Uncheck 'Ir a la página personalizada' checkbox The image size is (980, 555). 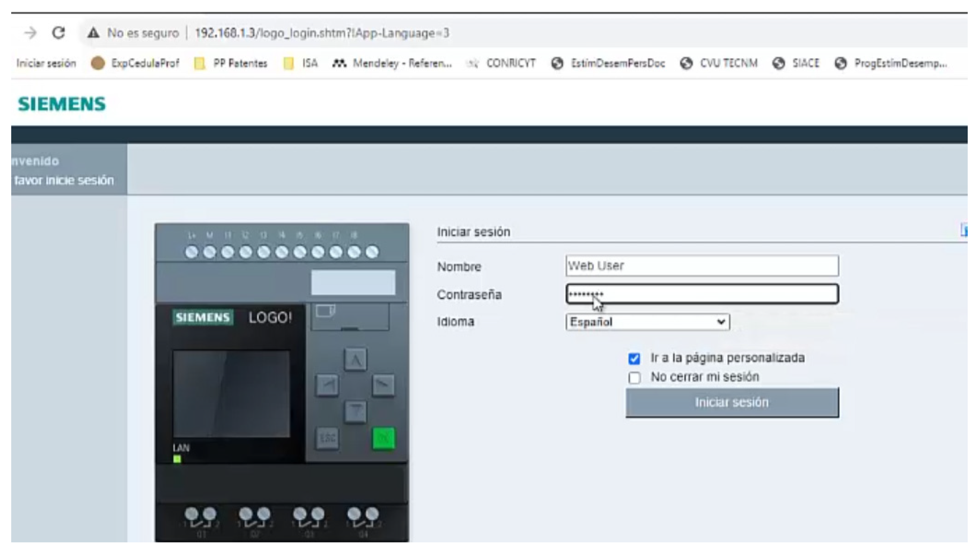pos(634,359)
